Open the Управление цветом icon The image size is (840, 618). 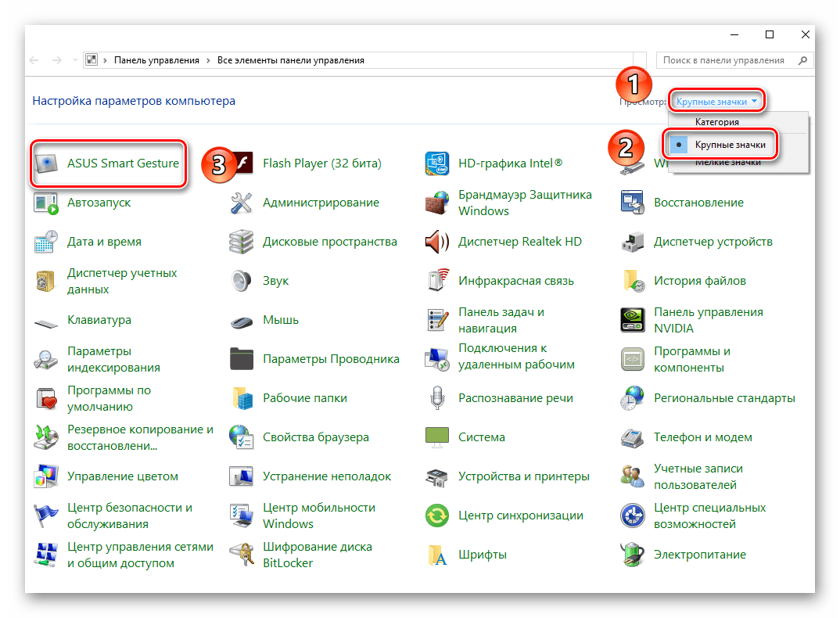[x=46, y=476]
